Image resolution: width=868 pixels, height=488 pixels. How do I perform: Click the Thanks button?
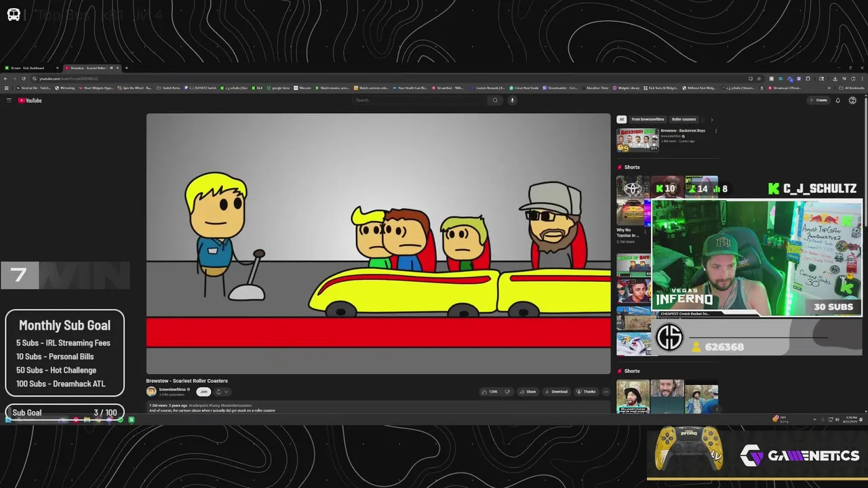coord(586,392)
